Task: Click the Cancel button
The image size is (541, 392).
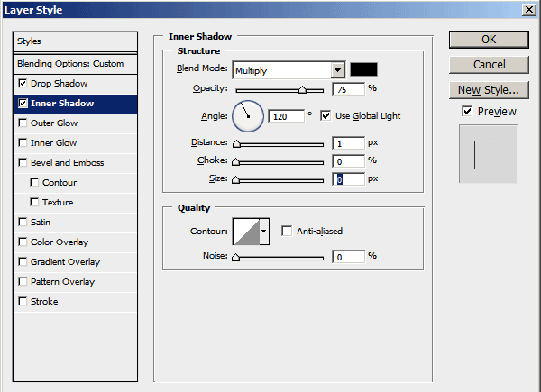Action: pyautogui.click(x=488, y=65)
